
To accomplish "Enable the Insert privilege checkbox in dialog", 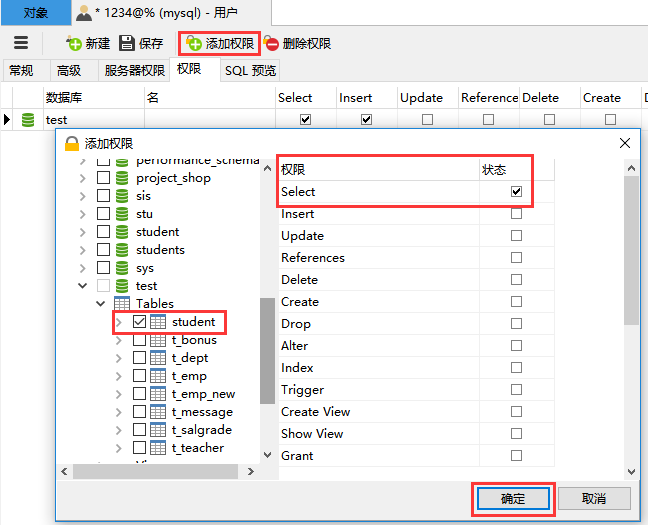I will tap(516, 214).
